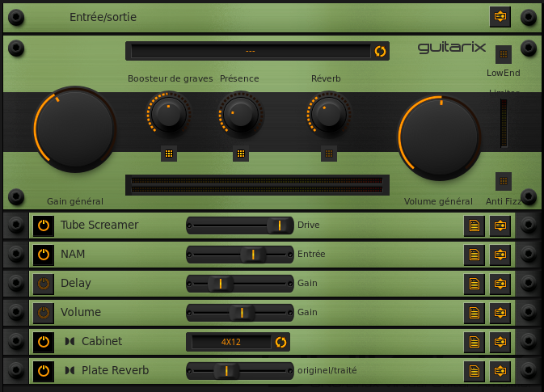Turn off the NAM power button
Viewport: 544px width, 392px height.
(x=44, y=255)
